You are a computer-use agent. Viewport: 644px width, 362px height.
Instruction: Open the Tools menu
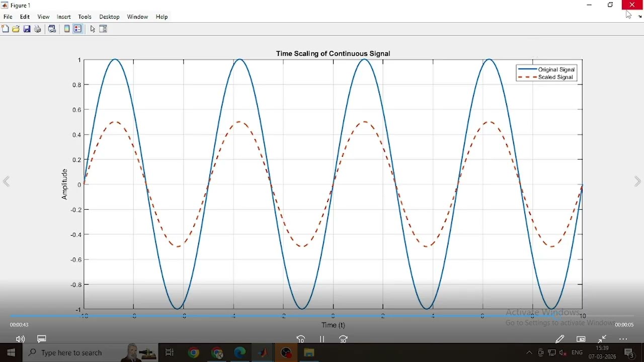(x=85, y=17)
